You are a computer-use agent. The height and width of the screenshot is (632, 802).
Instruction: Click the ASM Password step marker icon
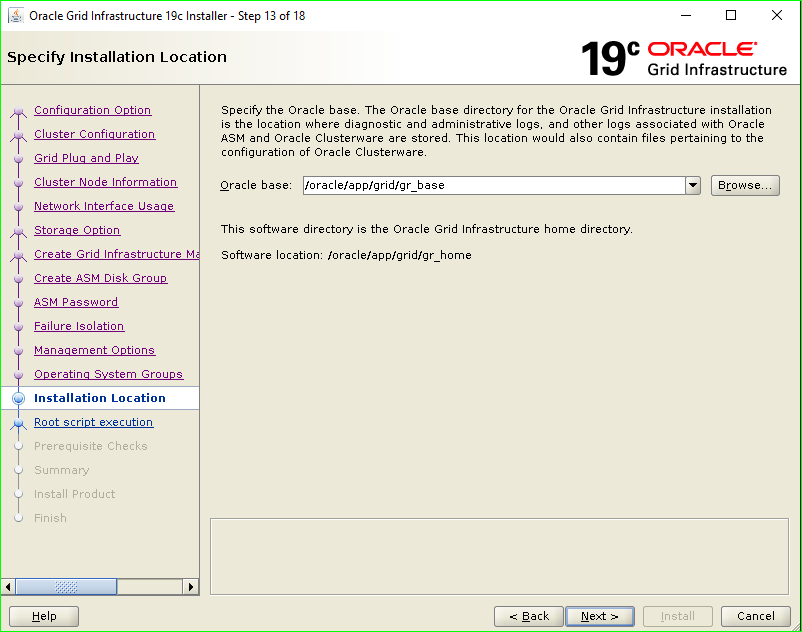(x=18, y=303)
